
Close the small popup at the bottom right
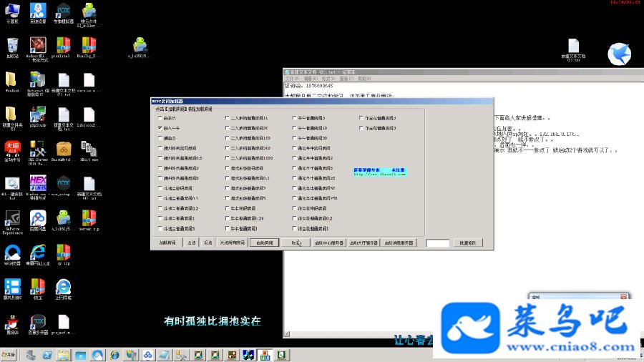(623, 297)
